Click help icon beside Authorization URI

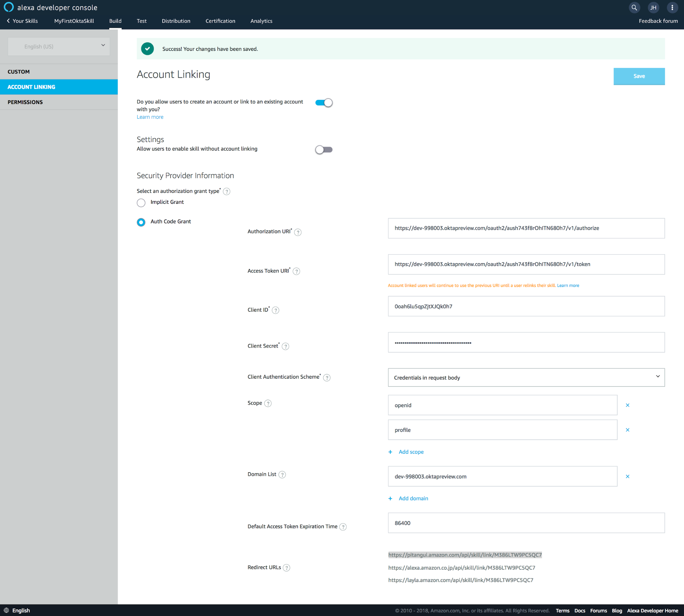[298, 232]
